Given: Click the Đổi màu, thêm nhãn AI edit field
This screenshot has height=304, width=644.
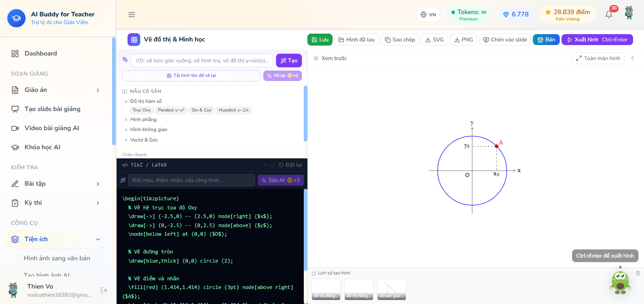Looking at the screenshot, I should (x=192, y=180).
